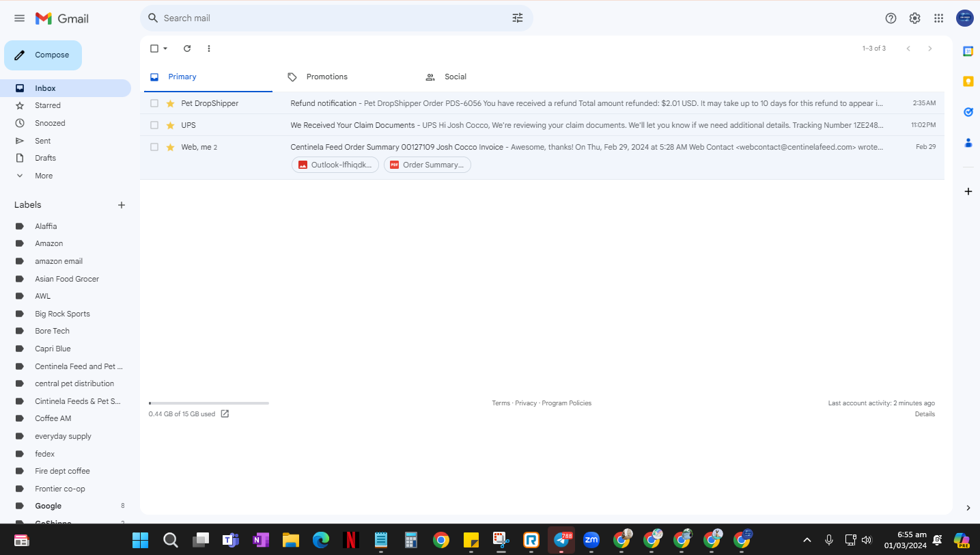Screen dimensions: 980x555
Task: Open Microsoft Edge from the taskbar
Action: tap(320, 540)
